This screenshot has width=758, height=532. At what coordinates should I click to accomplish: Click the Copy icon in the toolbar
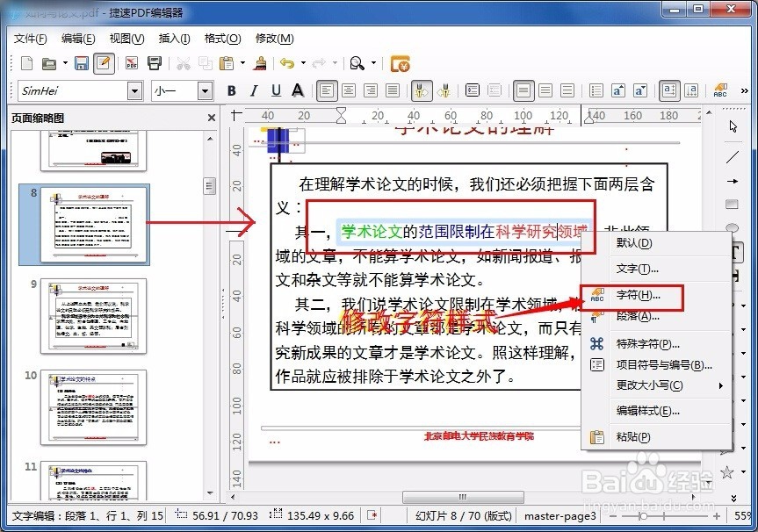coord(206,63)
